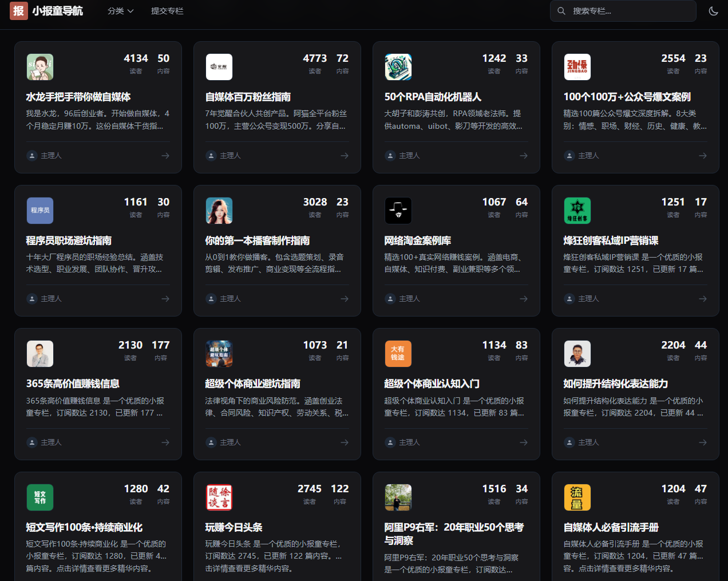Click the magnifier icon in search box

coord(561,11)
